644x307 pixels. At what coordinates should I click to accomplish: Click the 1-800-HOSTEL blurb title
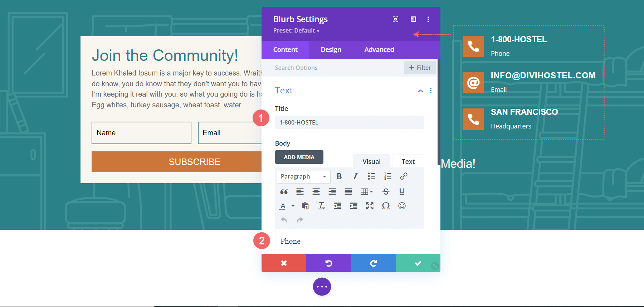pos(519,39)
